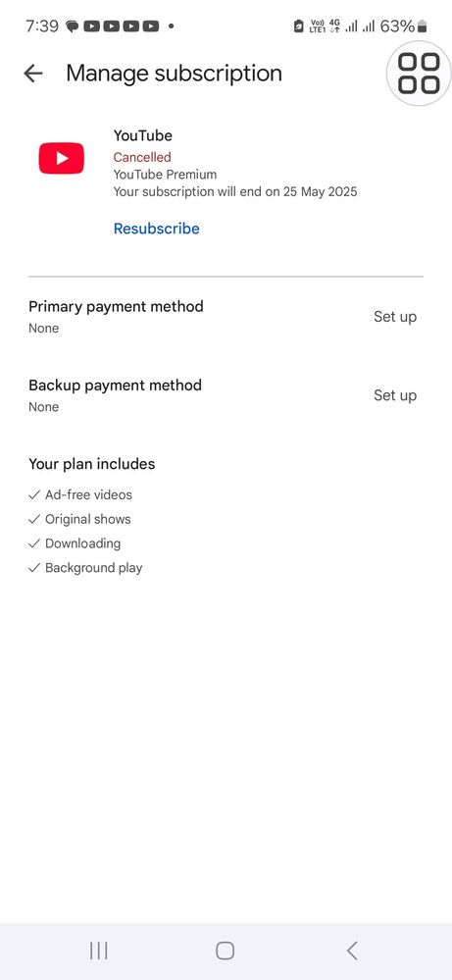Tap the Android navigation back chevron
This screenshot has height=980, width=452.
point(352,951)
